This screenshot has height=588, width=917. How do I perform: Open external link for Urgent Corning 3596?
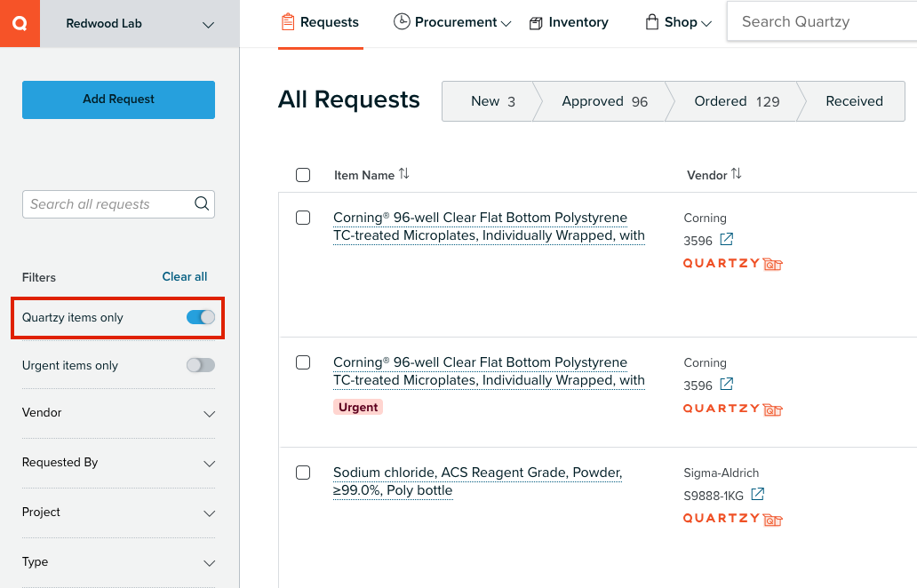pyautogui.click(x=726, y=384)
